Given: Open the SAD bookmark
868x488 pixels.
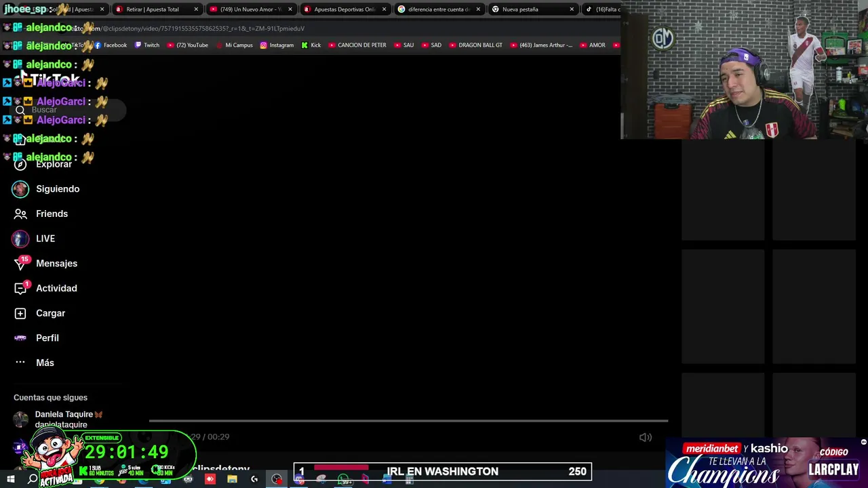Looking at the screenshot, I should tap(431, 45).
